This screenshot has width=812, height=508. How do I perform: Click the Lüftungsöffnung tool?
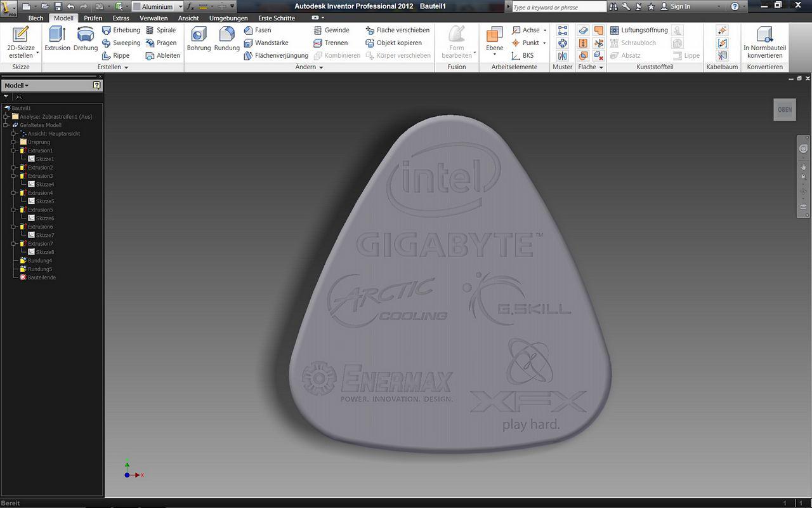coord(639,30)
